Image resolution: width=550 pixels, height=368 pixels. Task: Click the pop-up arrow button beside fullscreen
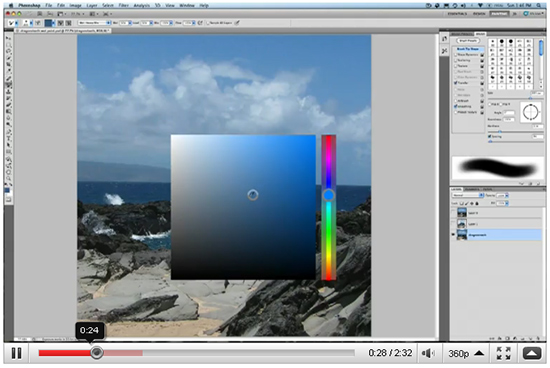click(x=532, y=353)
